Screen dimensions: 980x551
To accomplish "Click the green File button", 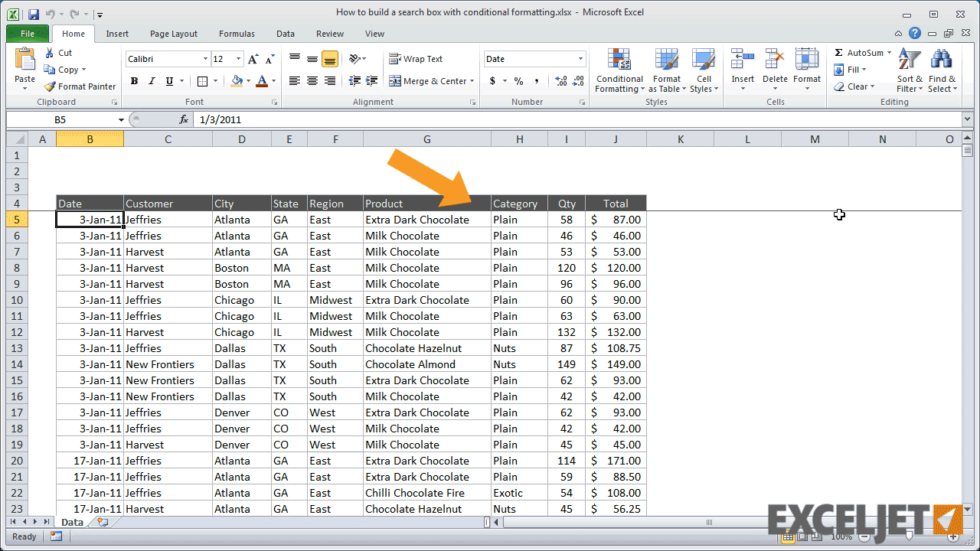I will 28,34.
